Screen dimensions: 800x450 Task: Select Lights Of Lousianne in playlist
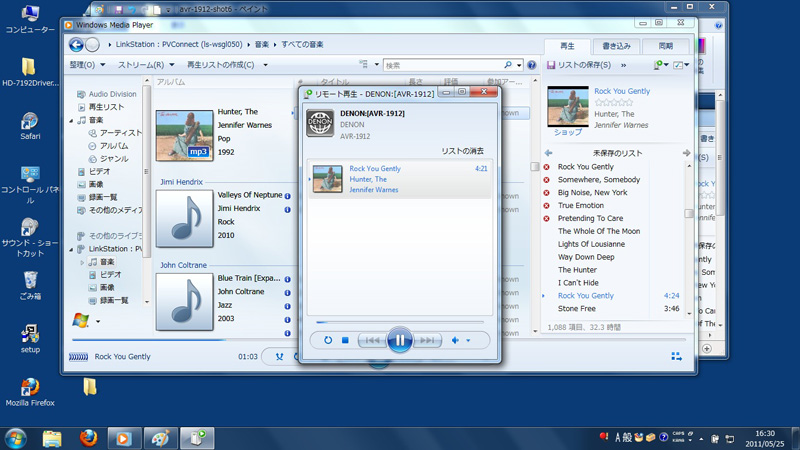click(x=591, y=244)
